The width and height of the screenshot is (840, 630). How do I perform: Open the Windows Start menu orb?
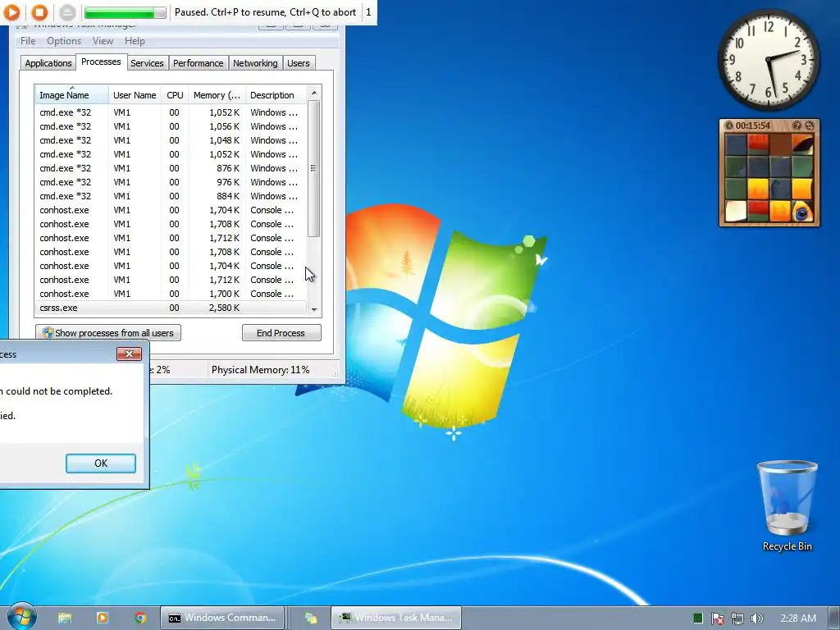[21, 617]
